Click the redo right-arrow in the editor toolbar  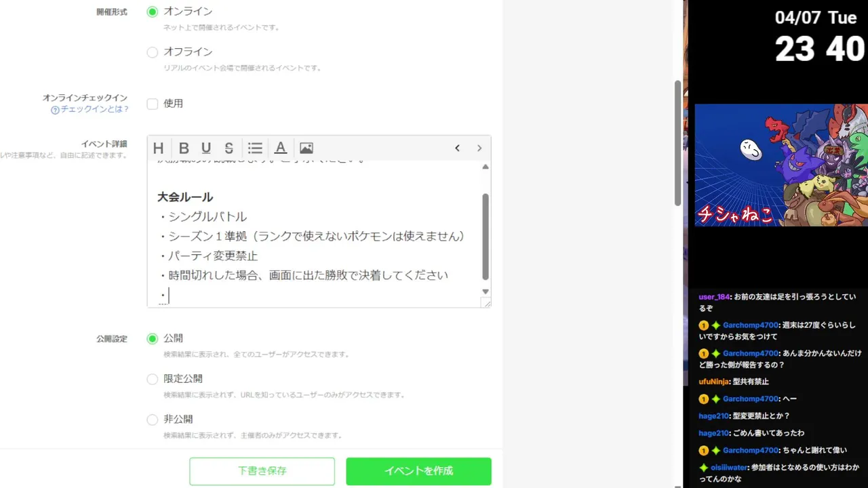pyautogui.click(x=479, y=148)
